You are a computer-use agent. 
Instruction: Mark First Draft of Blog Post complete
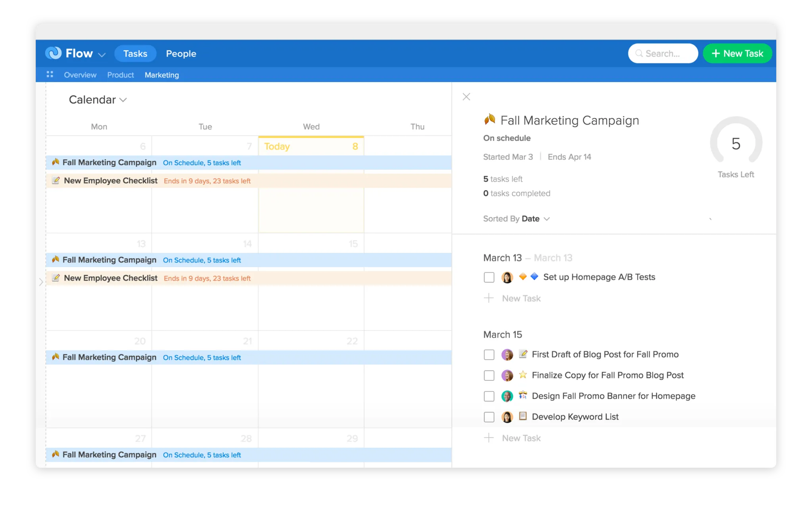click(x=489, y=354)
